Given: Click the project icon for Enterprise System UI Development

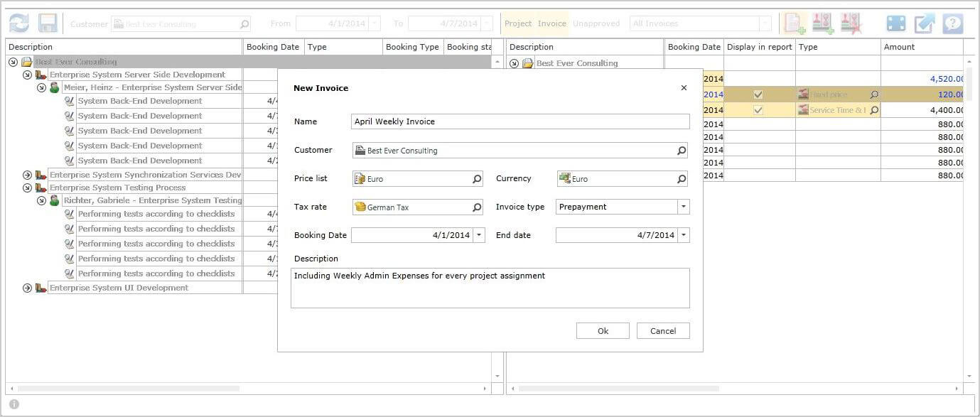Looking at the screenshot, I should point(41,288).
